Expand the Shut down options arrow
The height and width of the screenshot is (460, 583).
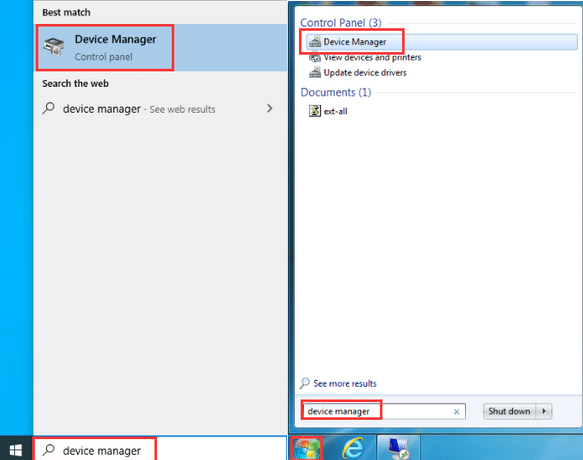click(x=544, y=411)
